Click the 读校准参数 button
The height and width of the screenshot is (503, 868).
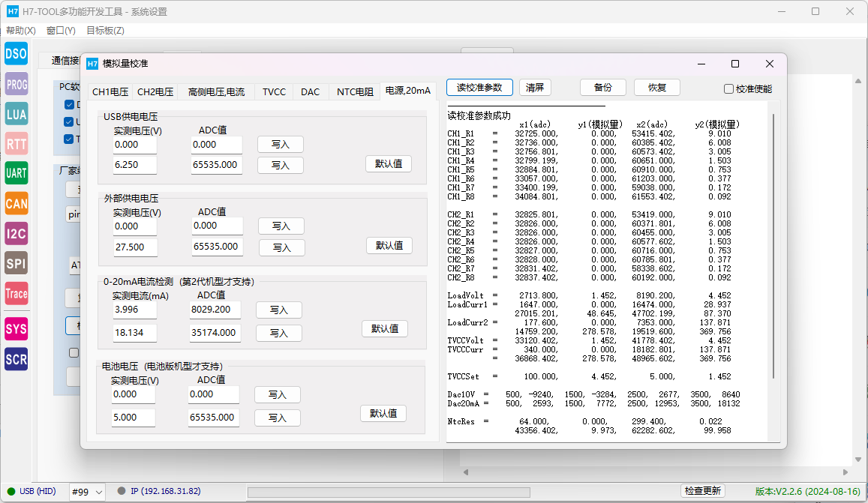coord(479,88)
